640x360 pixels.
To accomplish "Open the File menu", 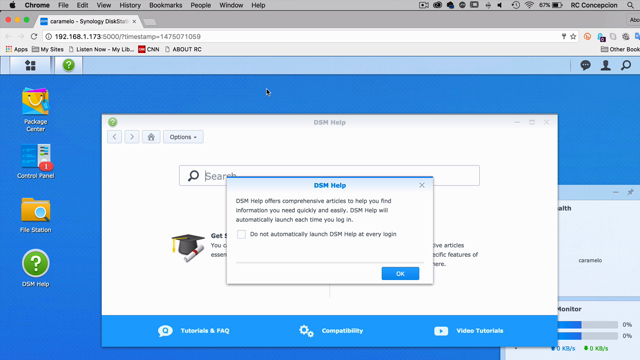I will 63,5.
